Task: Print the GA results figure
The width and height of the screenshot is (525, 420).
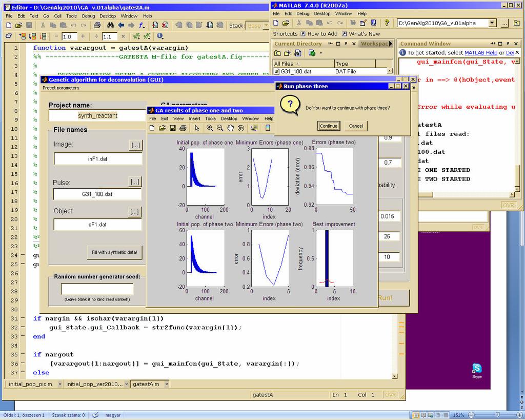Action: [x=183, y=128]
